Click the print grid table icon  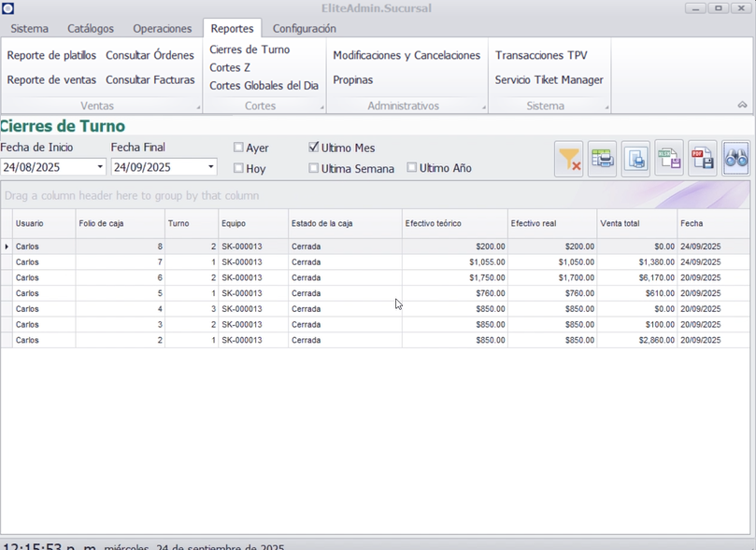(603, 160)
